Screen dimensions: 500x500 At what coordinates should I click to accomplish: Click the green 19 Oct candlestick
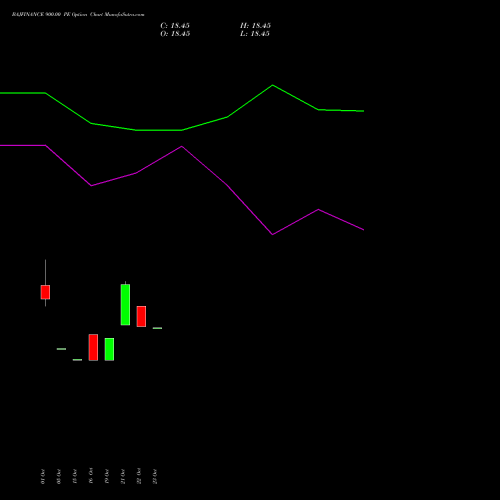tap(109, 349)
